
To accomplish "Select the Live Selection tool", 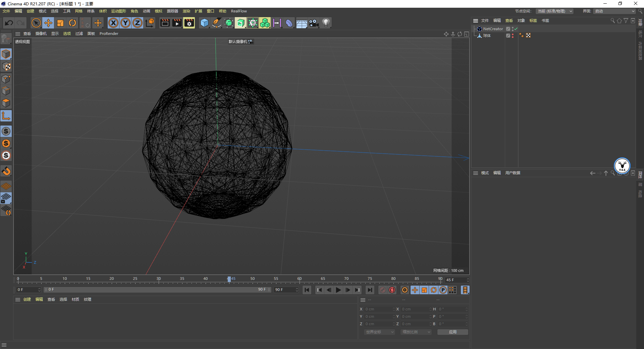I will (x=36, y=23).
